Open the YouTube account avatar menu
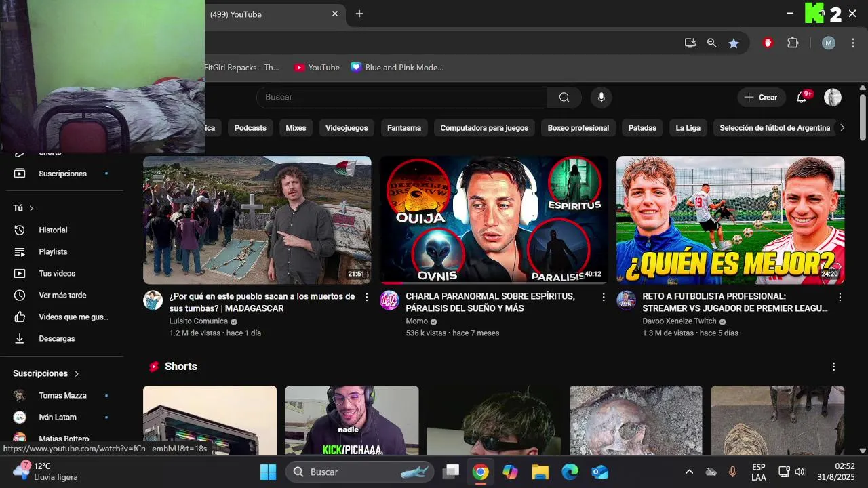 (833, 97)
